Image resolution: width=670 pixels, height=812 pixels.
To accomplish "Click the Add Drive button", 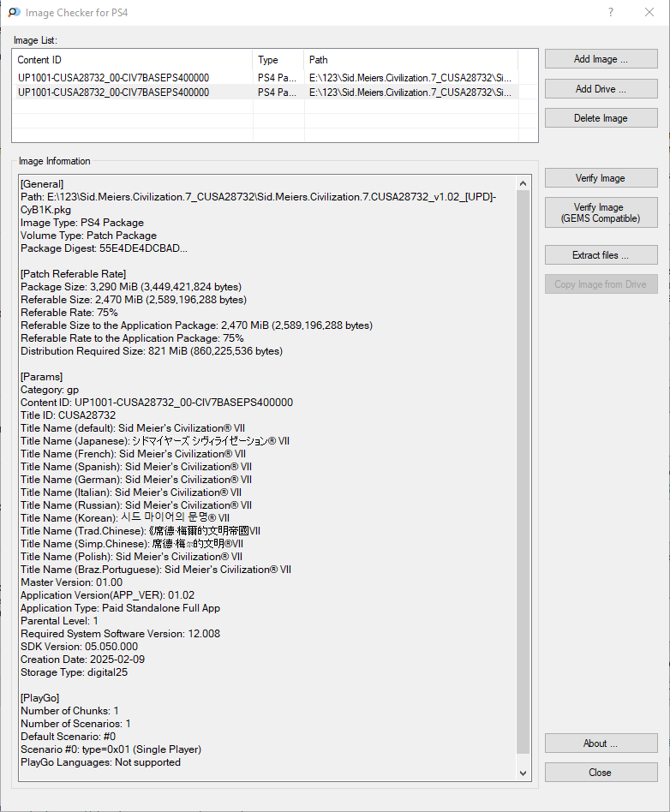I will click(x=601, y=89).
